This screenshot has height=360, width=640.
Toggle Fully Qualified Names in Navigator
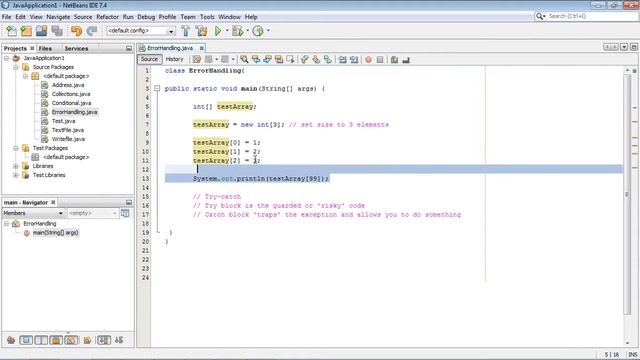(87, 340)
